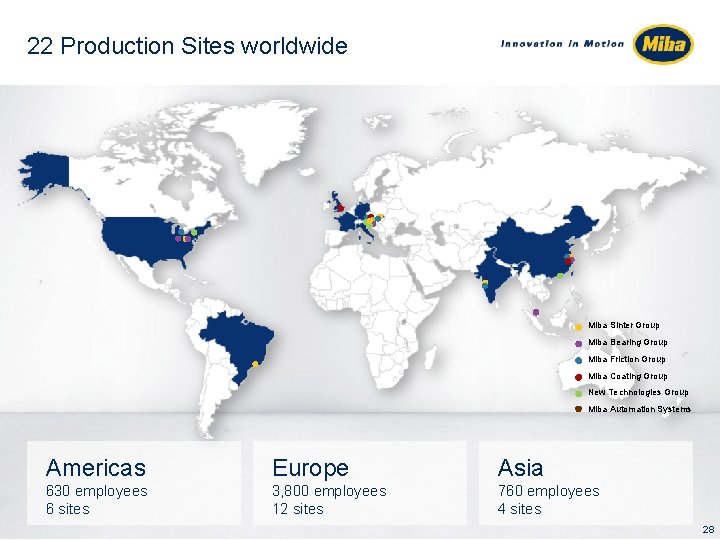The image size is (720, 540).
Task: Click the "630 employees" text
Action: pyautogui.click(x=96, y=491)
